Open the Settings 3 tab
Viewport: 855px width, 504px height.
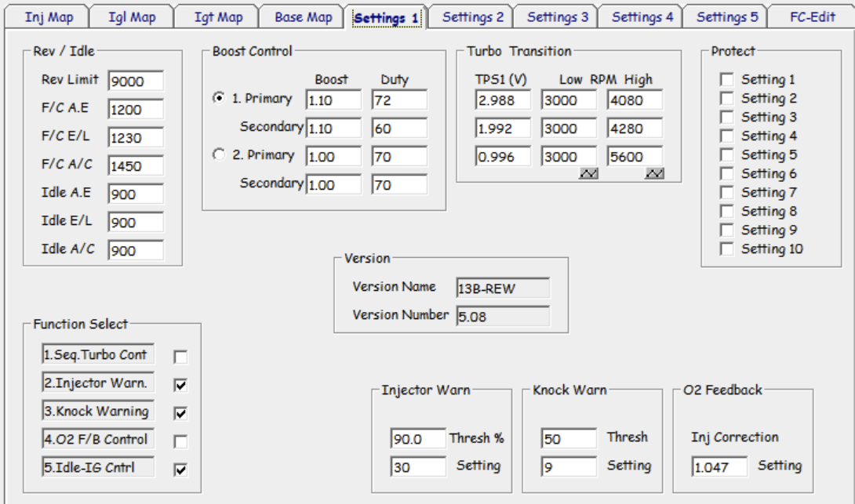click(557, 17)
